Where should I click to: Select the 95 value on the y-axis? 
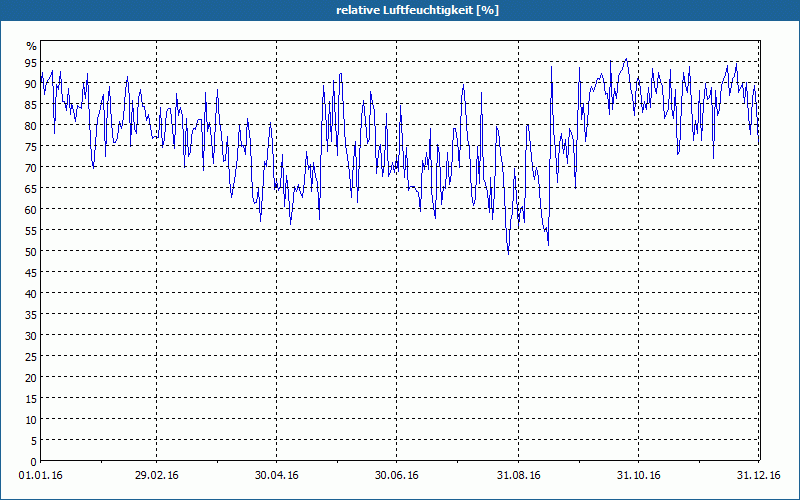click(x=31, y=63)
